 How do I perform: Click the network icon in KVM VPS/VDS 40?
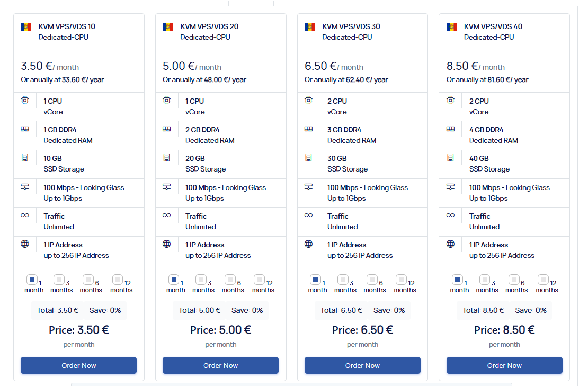(450, 186)
